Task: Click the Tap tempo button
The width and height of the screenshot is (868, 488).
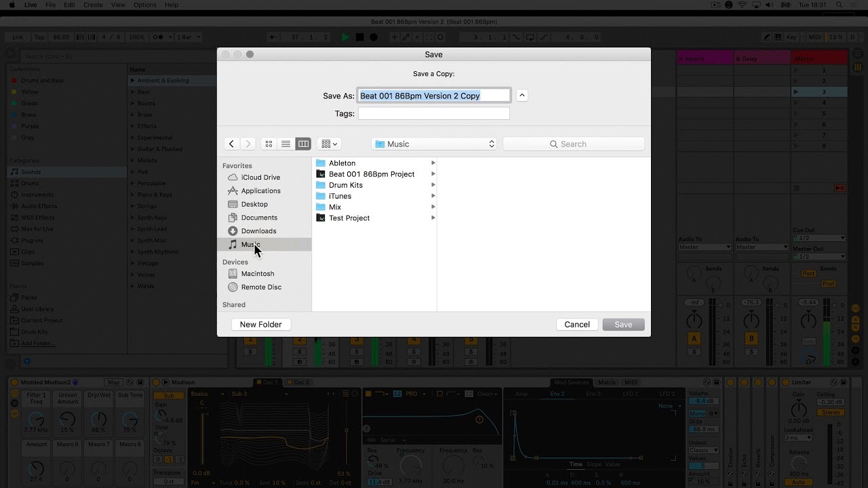Action: pos(39,37)
